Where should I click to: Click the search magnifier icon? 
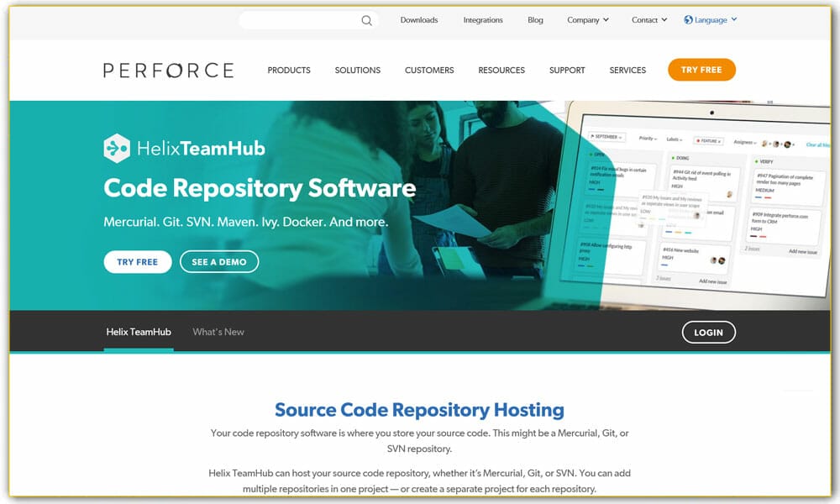[x=366, y=21]
